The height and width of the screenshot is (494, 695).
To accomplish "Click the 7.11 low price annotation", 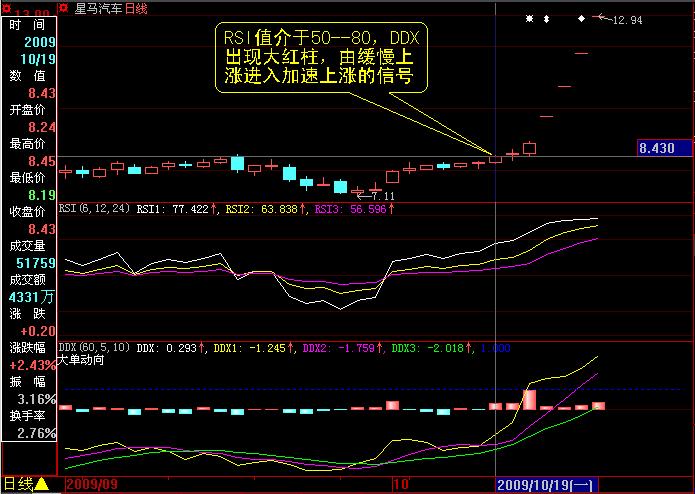I will (383, 195).
